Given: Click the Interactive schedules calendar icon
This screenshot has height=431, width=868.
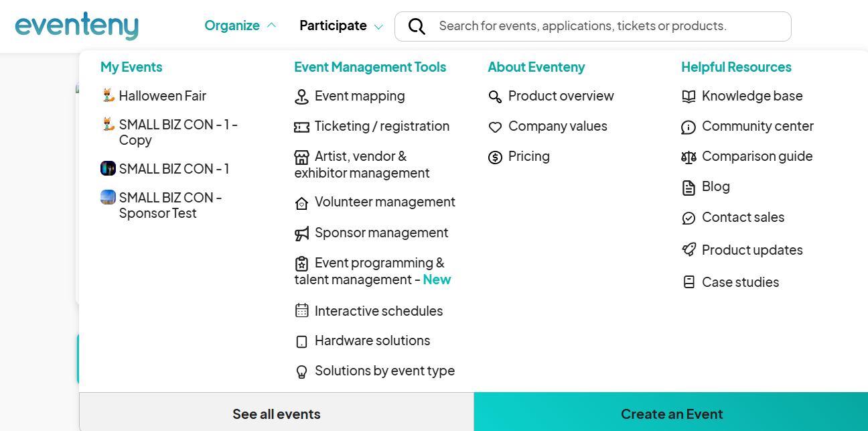Looking at the screenshot, I should pyautogui.click(x=301, y=311).
